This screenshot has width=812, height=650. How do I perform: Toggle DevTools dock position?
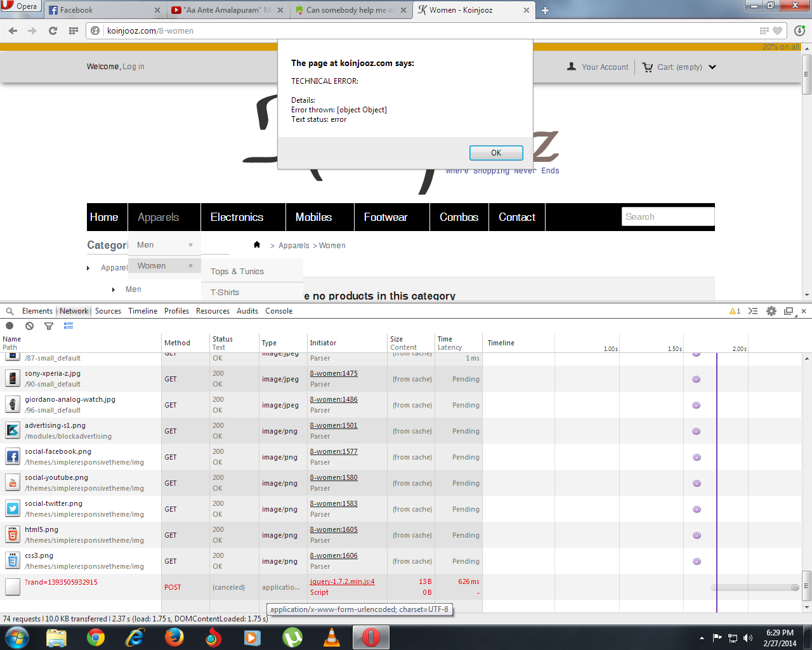pos(789,311)
